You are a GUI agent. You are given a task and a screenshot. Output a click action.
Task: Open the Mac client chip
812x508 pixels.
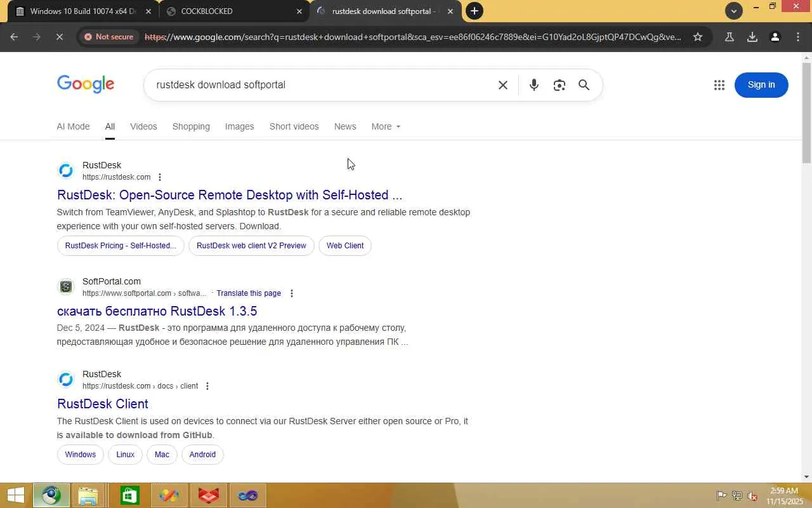(x=162, y=455)
